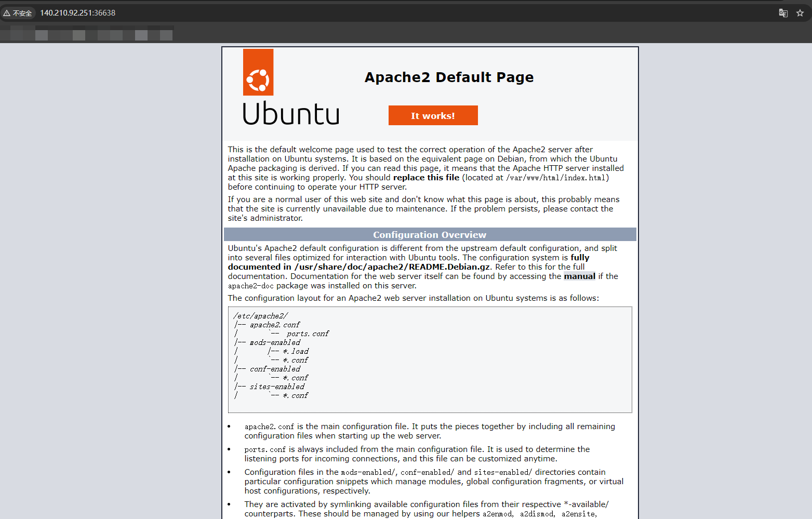Click the orange Ubuntu logo
812x519 pixels.
click(258, 72)
